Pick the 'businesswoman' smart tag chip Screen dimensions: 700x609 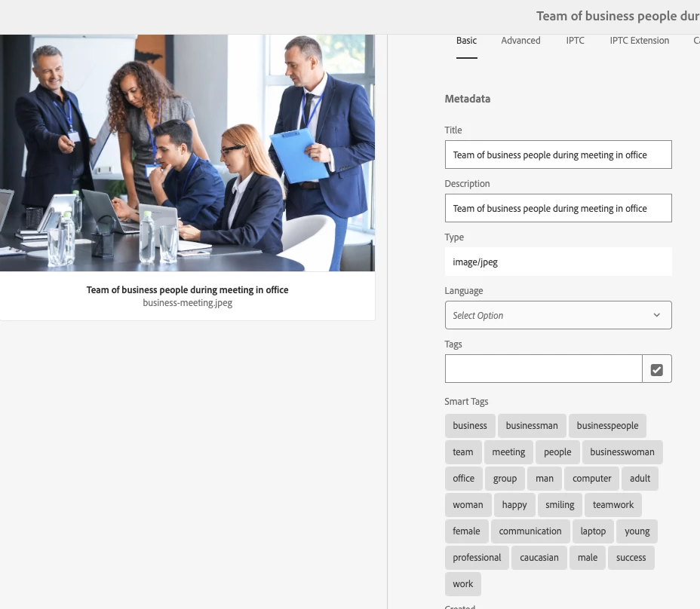coord(622,452)
